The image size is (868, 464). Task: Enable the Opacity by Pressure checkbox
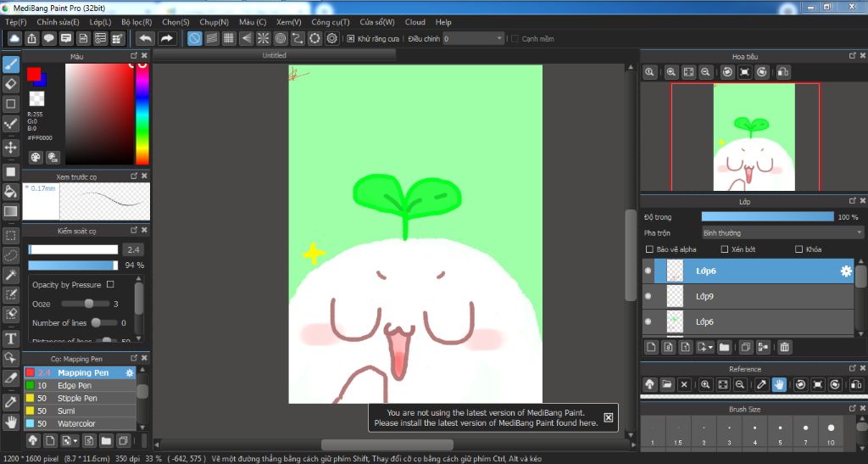click(x=110, y=285)
